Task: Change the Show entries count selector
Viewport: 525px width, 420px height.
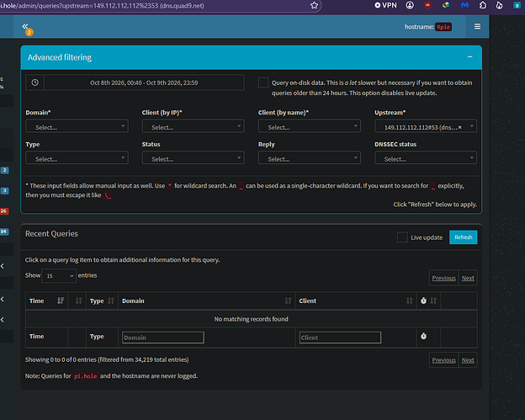Action: point(59,275)
